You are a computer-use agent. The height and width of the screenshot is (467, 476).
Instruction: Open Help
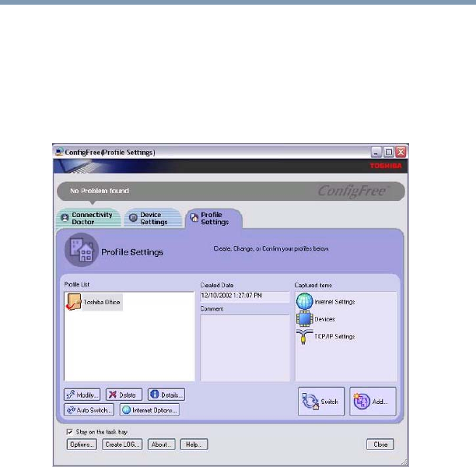[x=194, y=444]
